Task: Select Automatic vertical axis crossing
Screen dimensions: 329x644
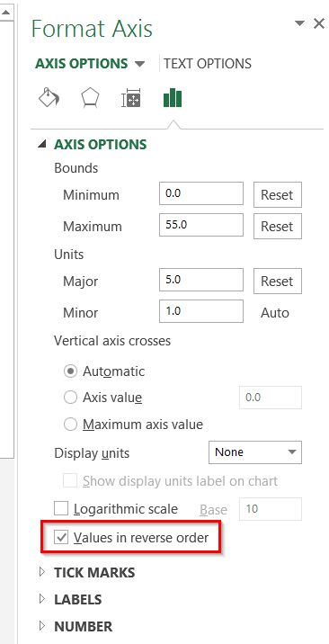Action: click(x=70, y=371)
